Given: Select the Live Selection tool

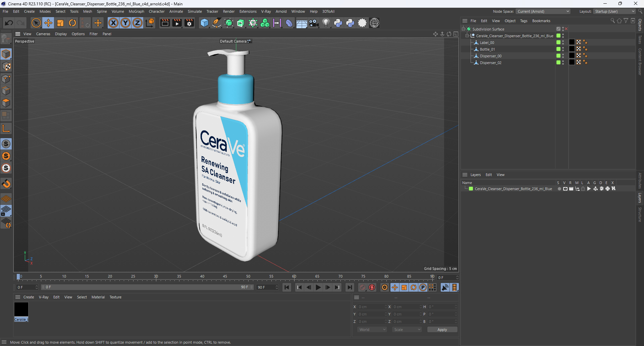Looking at the screenshot, I should 36,23.
